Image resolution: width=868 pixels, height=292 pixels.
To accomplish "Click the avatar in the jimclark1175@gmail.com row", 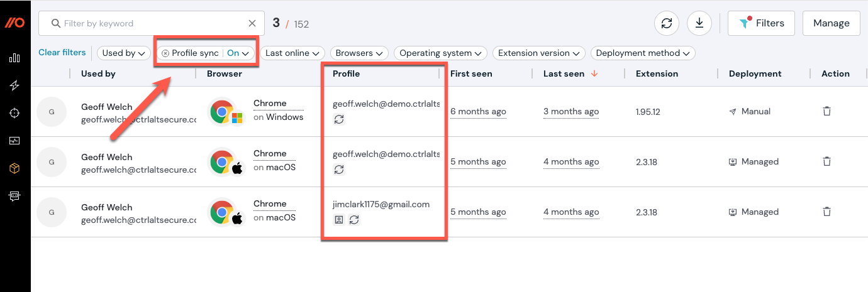I will 52,212.
